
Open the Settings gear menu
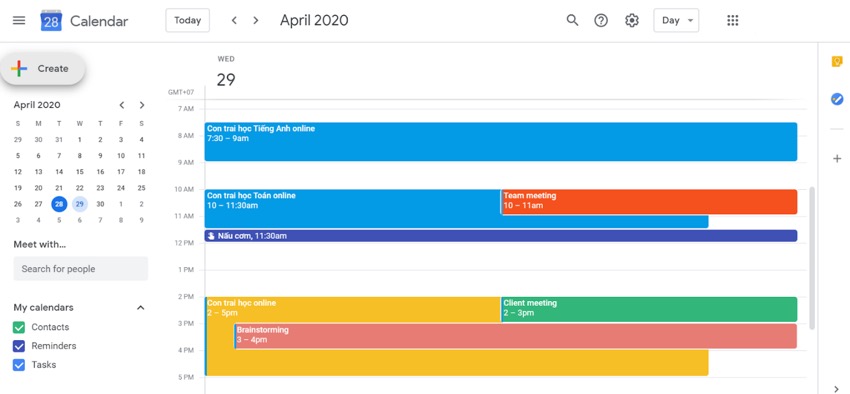tap(632, 21)
